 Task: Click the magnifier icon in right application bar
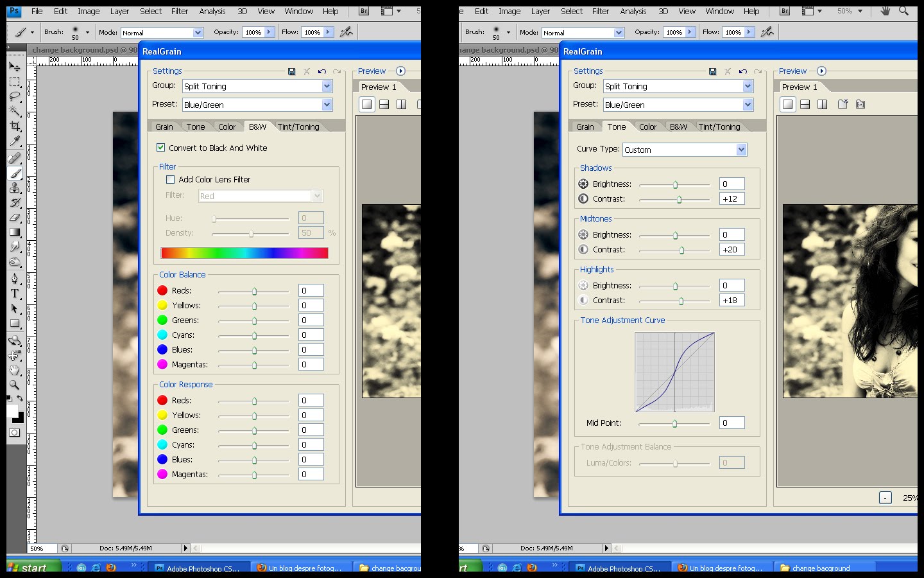coord(904,11)
